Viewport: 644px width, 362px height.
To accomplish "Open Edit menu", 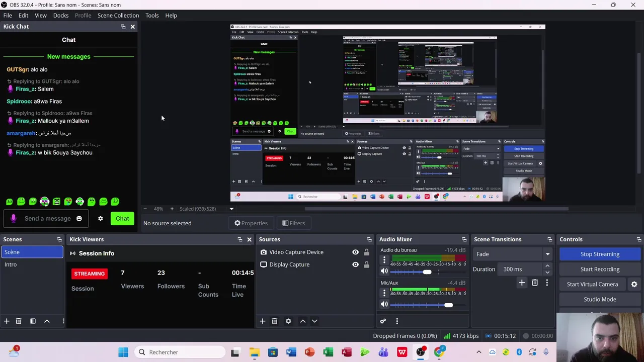I will pyautogui.click(x=23, y=15).
